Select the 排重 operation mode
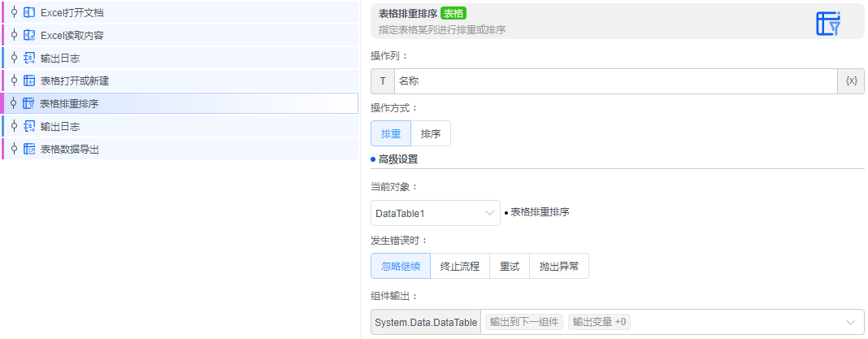The image size is (868, 339). click(x=391, y=133)
